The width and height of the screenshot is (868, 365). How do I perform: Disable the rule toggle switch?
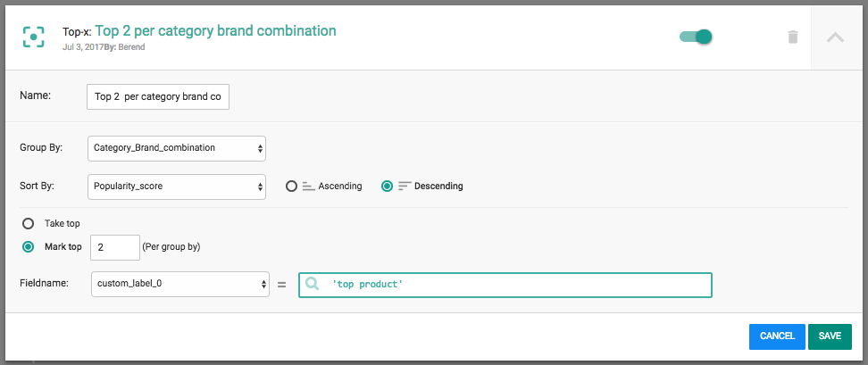tap(696, 37)
